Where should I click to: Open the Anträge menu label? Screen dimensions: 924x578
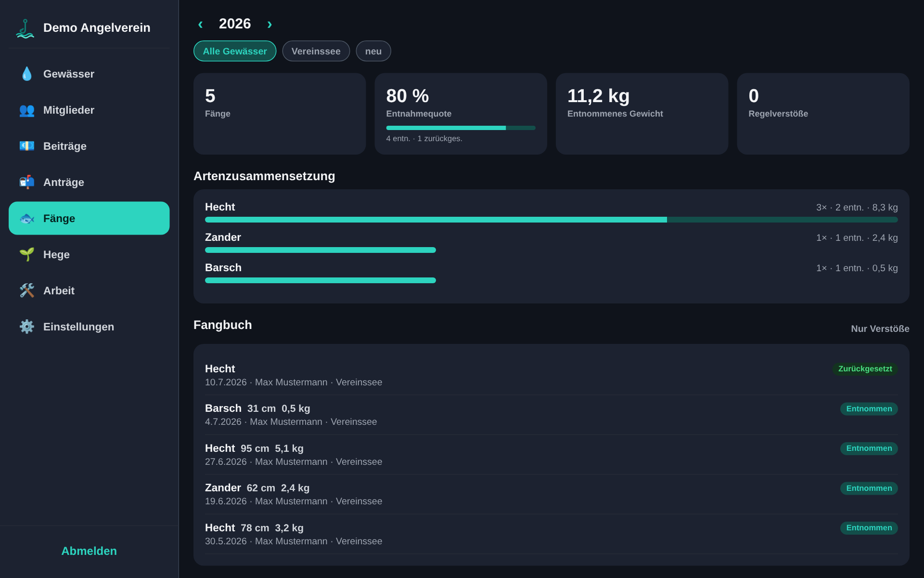pos(64,182)
